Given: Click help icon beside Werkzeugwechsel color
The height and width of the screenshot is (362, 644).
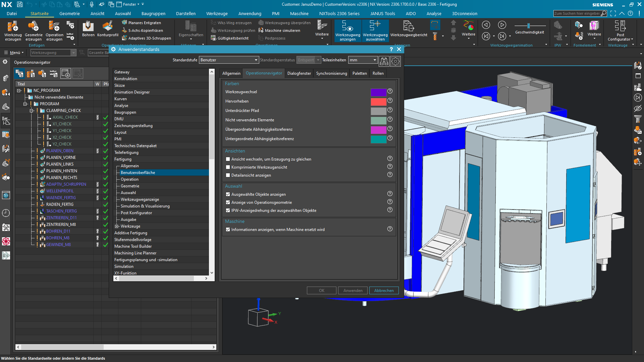Looking at the screenshot, I should [x=390, y=91].
